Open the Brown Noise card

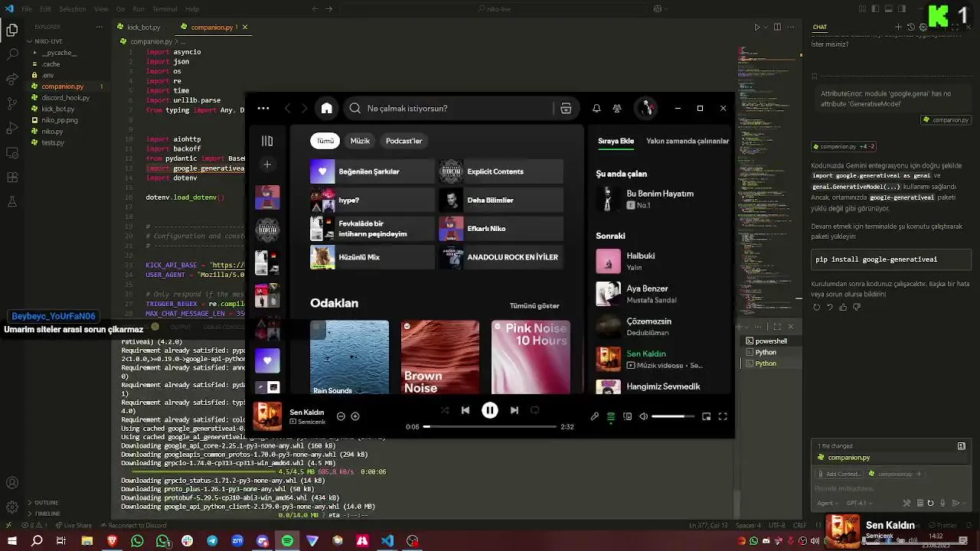click(440, 357)
